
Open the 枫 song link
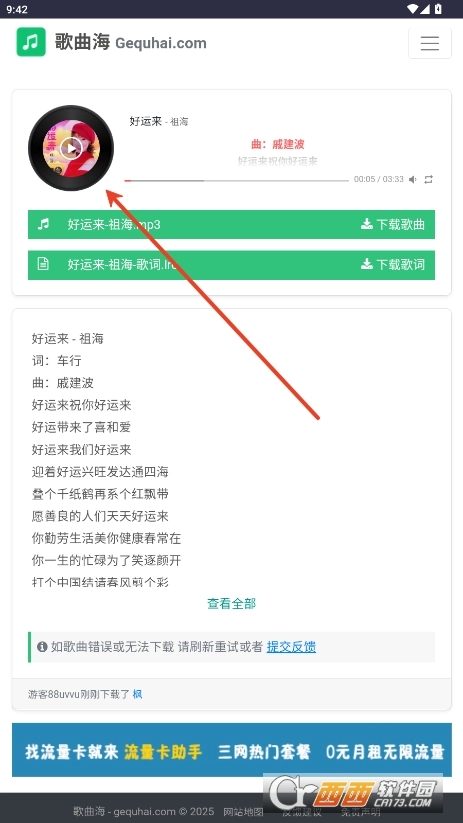click(138, 694)
